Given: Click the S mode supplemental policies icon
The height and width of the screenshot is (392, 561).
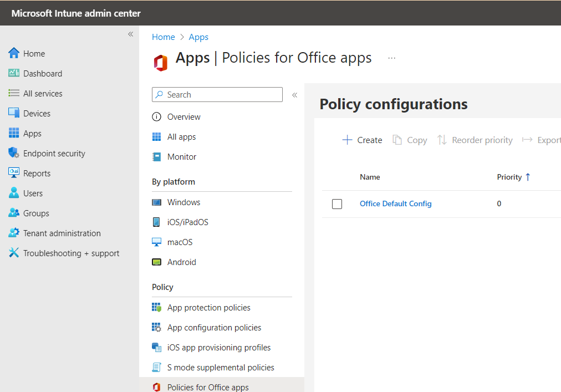Looking at the screenshot, I should pos(156,367).
